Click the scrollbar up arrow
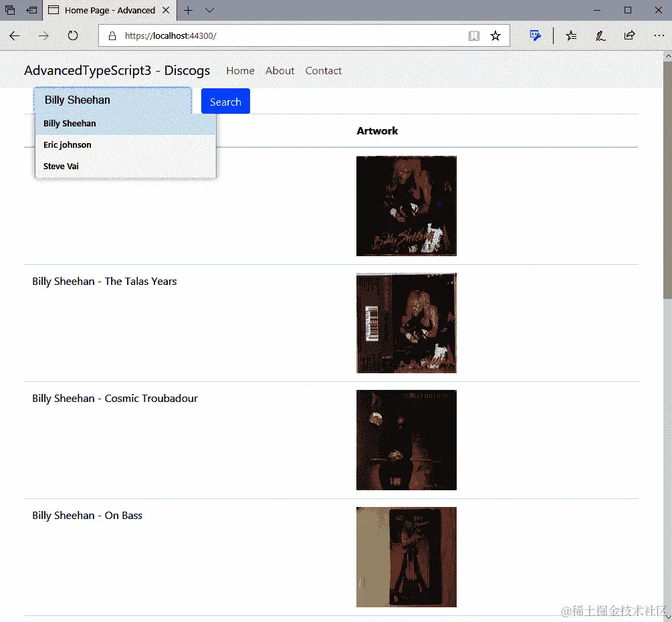This screenshot has width=672, height=622. (x=667, y=56)
